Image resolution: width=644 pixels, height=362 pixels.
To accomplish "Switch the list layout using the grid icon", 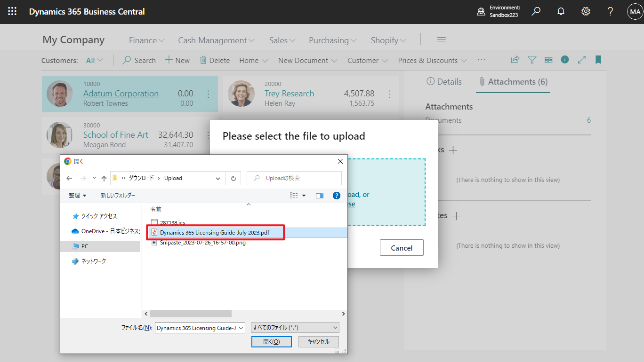I will coord(548,60).
